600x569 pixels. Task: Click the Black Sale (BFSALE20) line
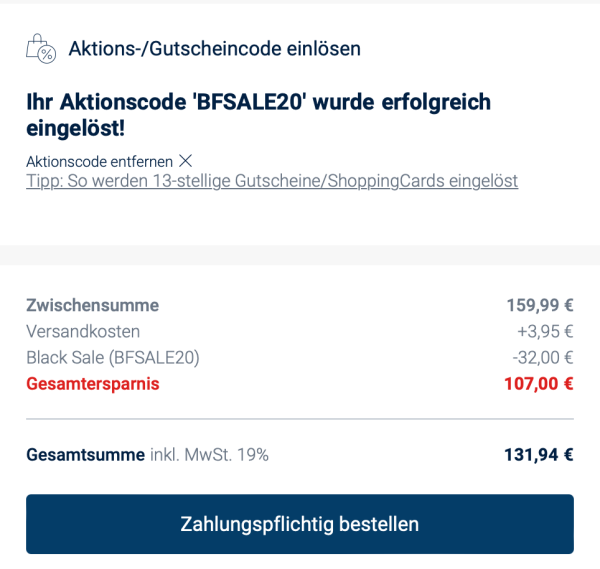(x=113, y=357)
